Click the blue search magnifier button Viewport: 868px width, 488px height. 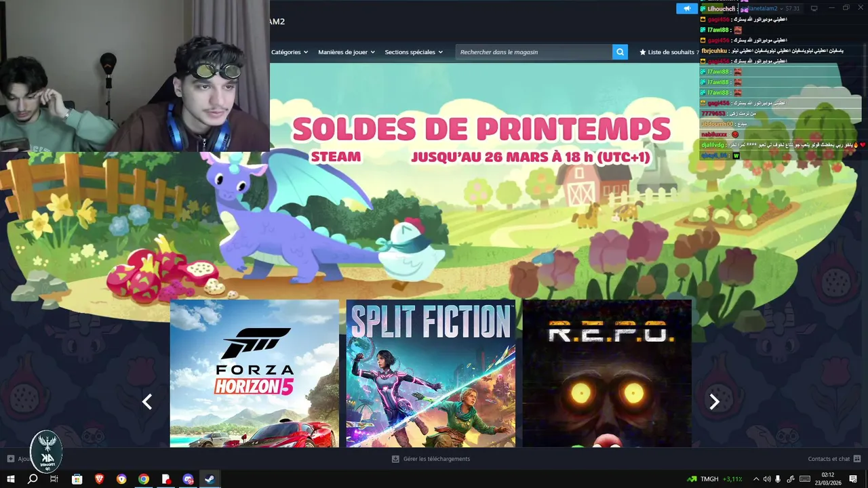[620, 52]
